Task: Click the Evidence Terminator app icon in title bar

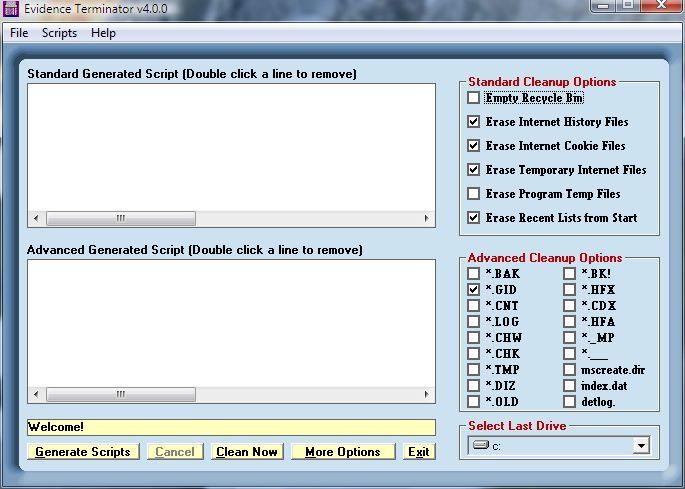Action: [x=11, y=9]
